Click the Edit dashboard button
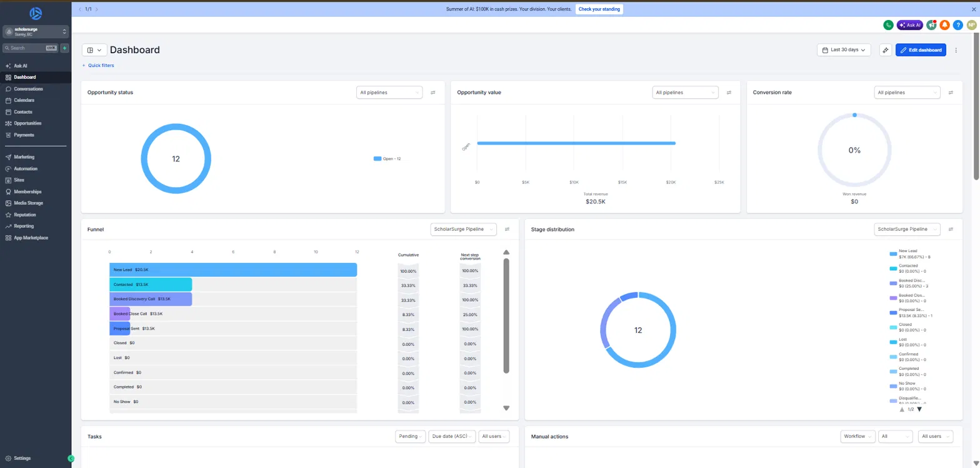 click(x=921, y=50)
